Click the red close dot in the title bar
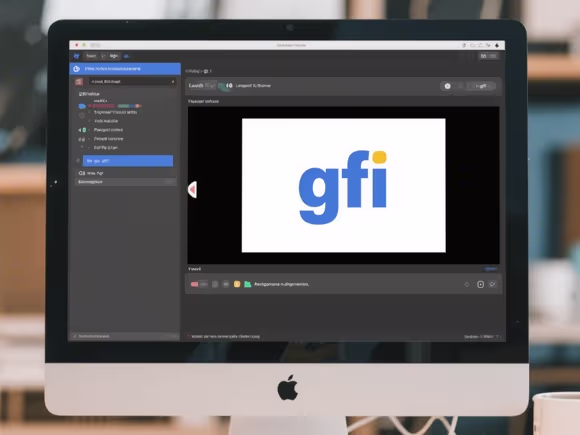The image size is (580, 435). coord(77,45)
